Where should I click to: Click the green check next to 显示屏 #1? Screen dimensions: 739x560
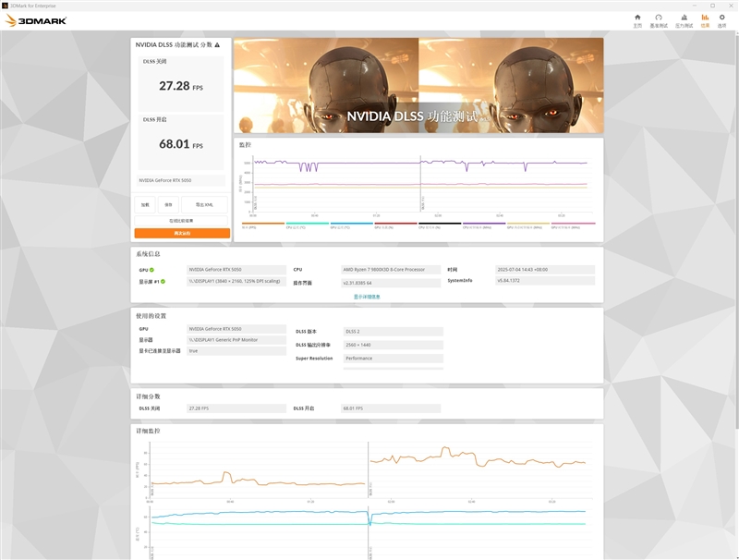click(x=164, y=282)
